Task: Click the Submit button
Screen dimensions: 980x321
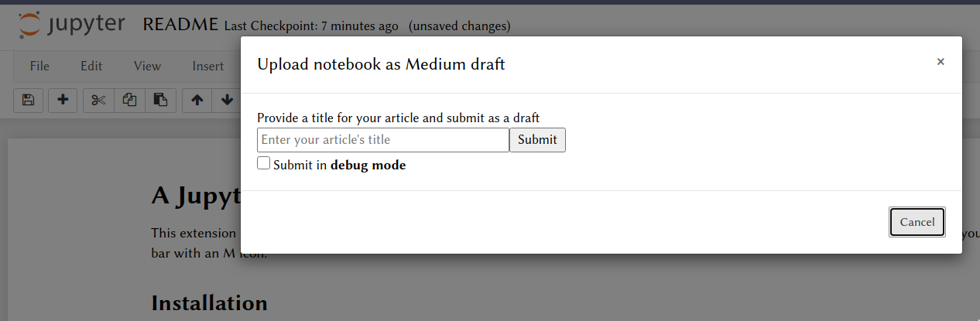Action: click(537, 140)
